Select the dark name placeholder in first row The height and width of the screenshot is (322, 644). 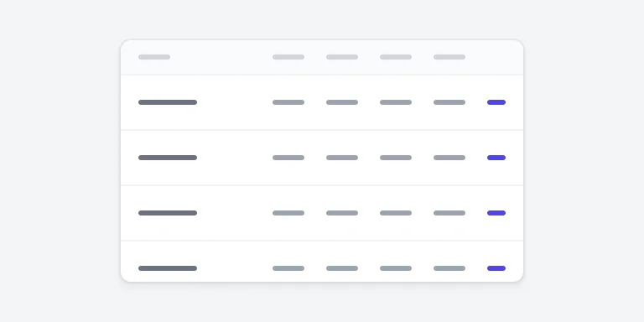168,102
